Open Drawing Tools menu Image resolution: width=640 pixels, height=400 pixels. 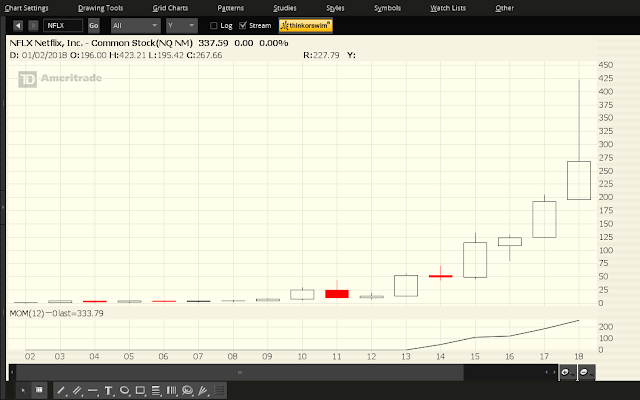point(100,8)
